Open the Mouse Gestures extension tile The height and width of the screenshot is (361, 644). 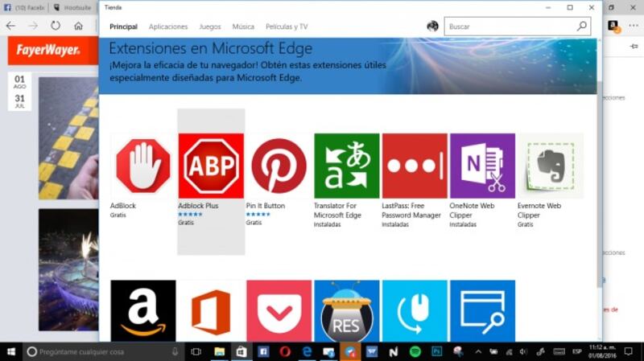click(x=414, y=311)
